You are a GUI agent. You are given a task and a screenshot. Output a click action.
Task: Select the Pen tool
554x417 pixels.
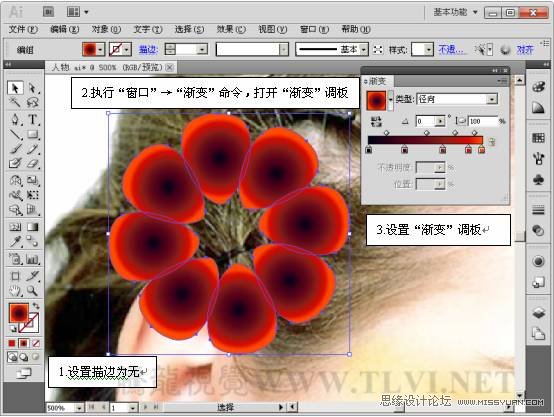(15, 119)
